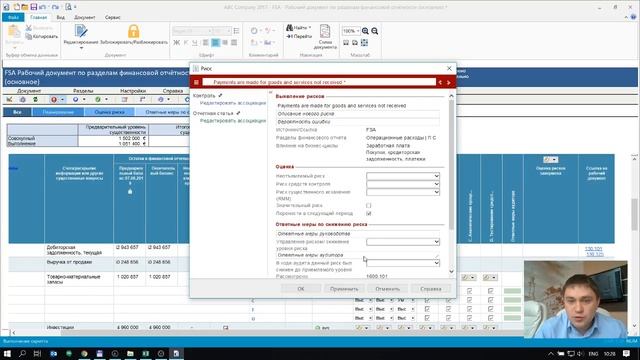Image resolution: width=640 pixels, height=360 pixels.
Task: Open the Разделы document menu
Action: 83,91
